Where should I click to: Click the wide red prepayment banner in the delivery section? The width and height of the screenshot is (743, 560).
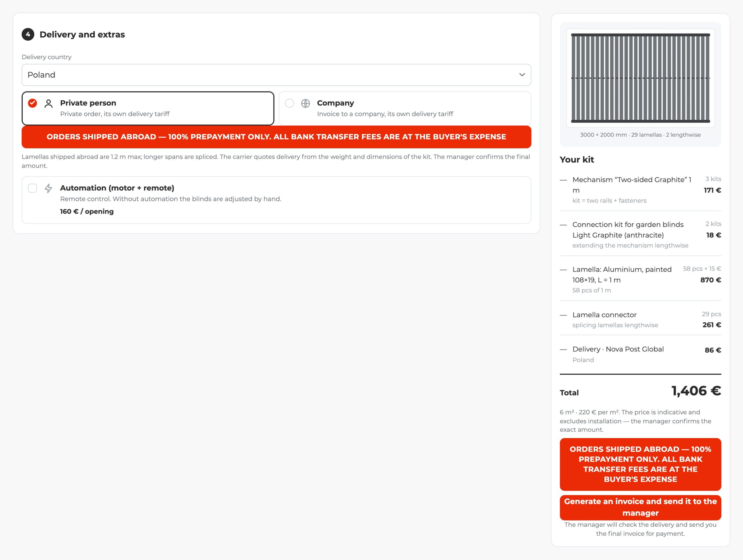[x=276, y=137]
